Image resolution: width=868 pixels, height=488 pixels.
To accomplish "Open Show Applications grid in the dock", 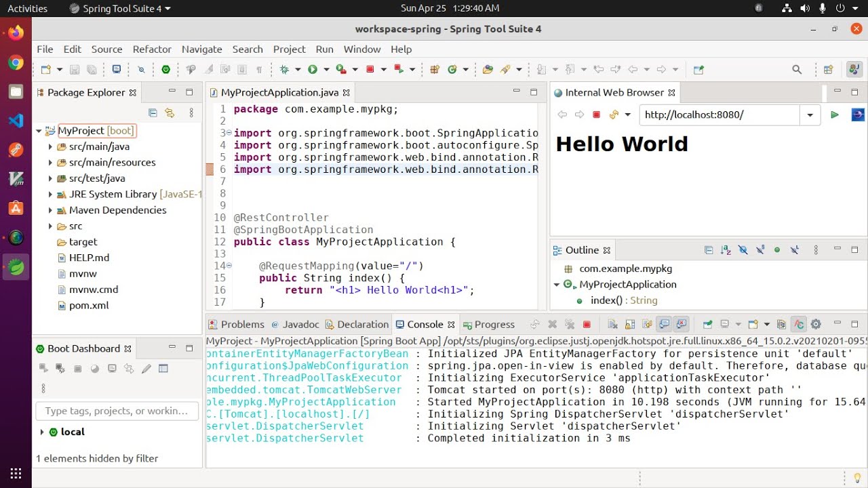I will coord(16,474).
